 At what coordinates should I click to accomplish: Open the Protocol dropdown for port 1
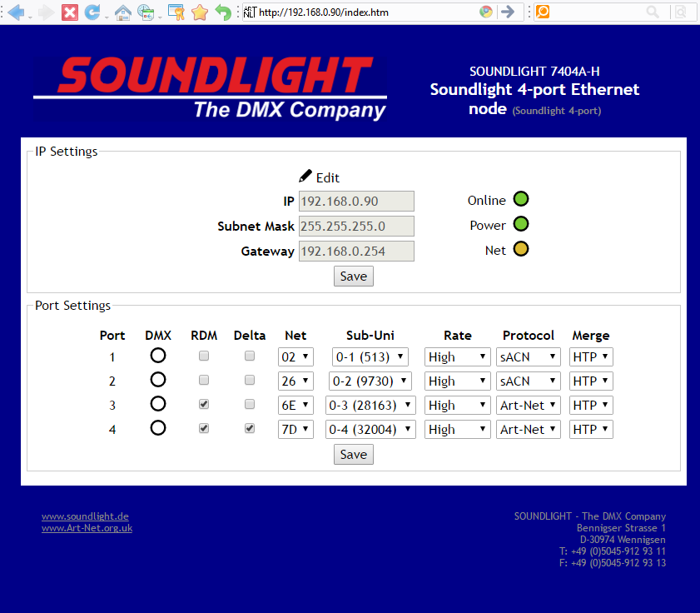(529, 357)
